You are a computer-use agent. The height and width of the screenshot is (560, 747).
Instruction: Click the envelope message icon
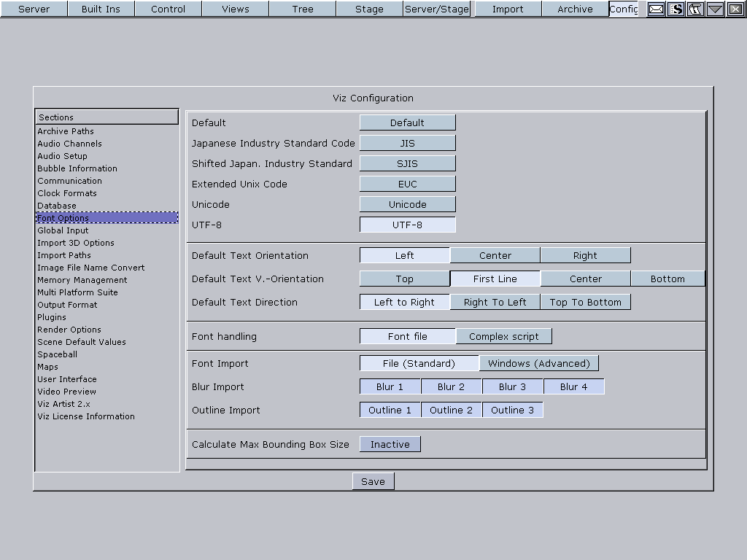657,9
